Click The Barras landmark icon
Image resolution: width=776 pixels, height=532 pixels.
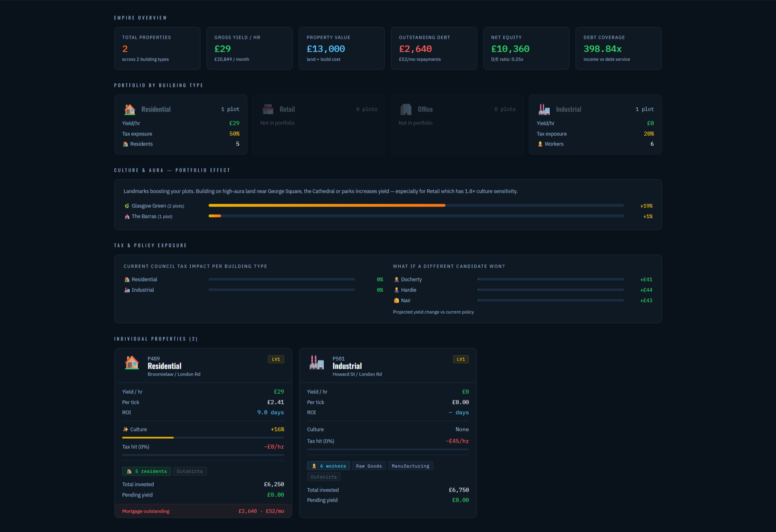coord(127,216)
